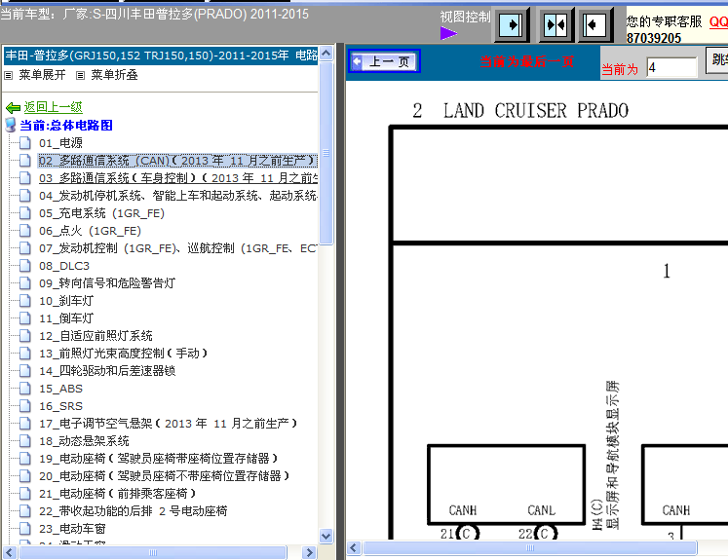Click document icon beside 15_ABS
728x560 pixels.
pyautogui.click(x=25, y=389)
